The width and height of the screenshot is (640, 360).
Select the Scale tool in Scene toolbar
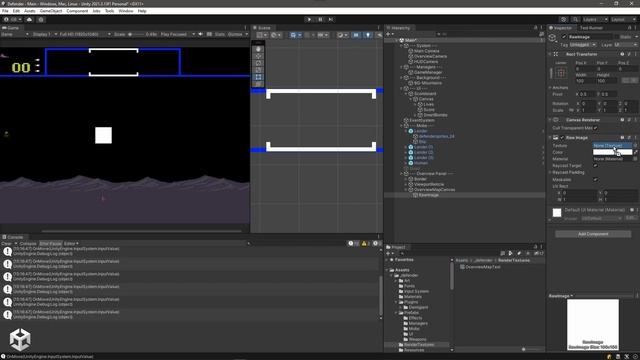(258, 70)
